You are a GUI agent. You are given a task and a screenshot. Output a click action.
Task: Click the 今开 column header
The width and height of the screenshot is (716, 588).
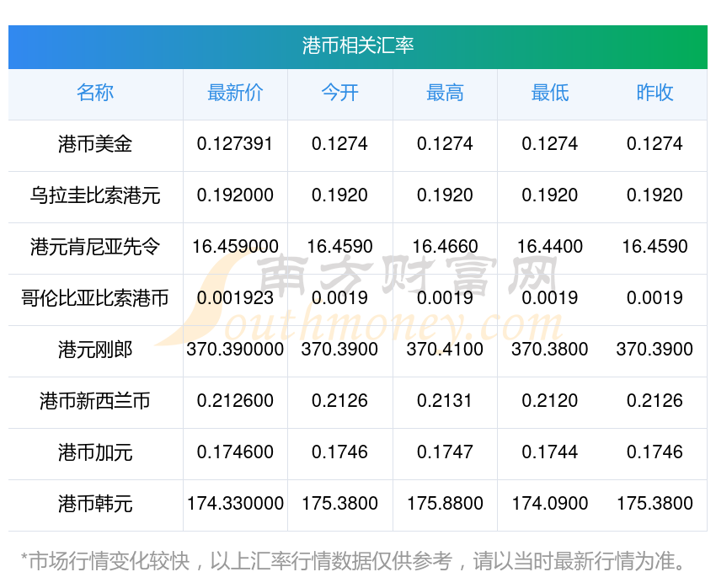pos(339,93)
